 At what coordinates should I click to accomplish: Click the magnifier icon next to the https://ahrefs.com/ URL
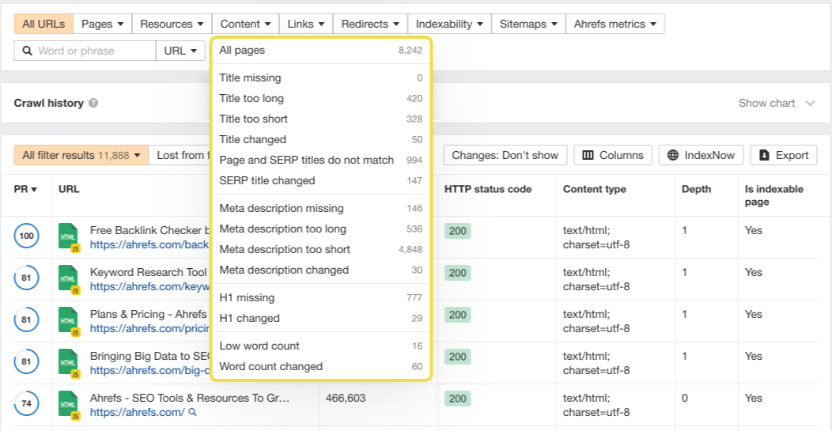tap(193, 412)
